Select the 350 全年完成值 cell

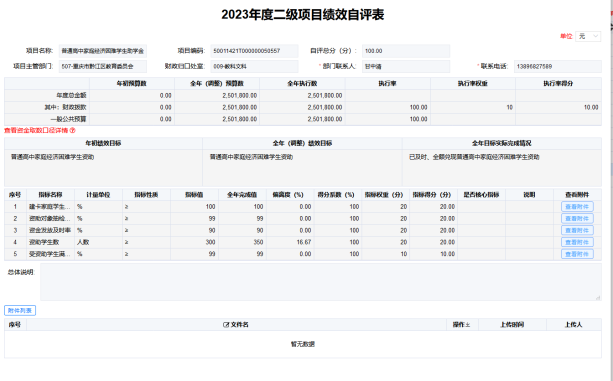(x=242, y=242)
